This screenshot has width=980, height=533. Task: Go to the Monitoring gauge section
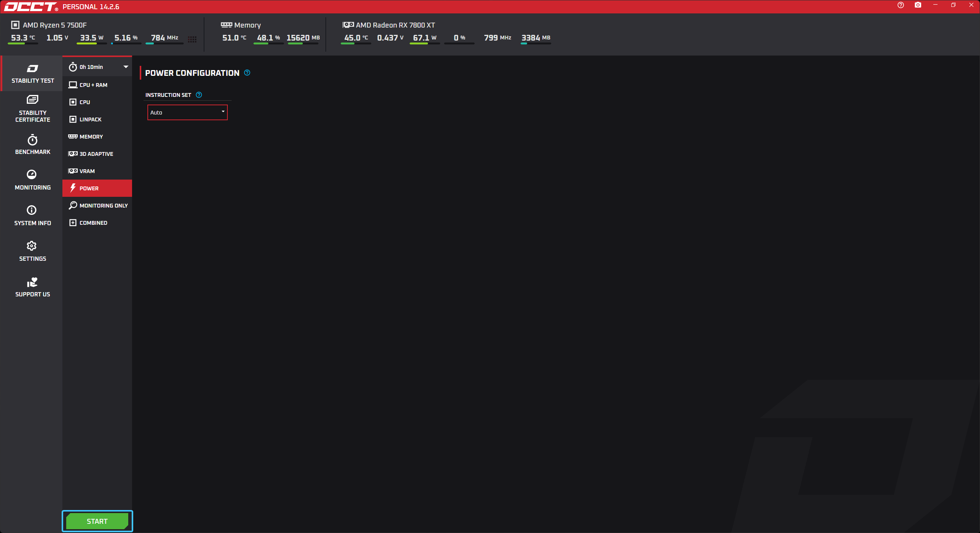33,180
